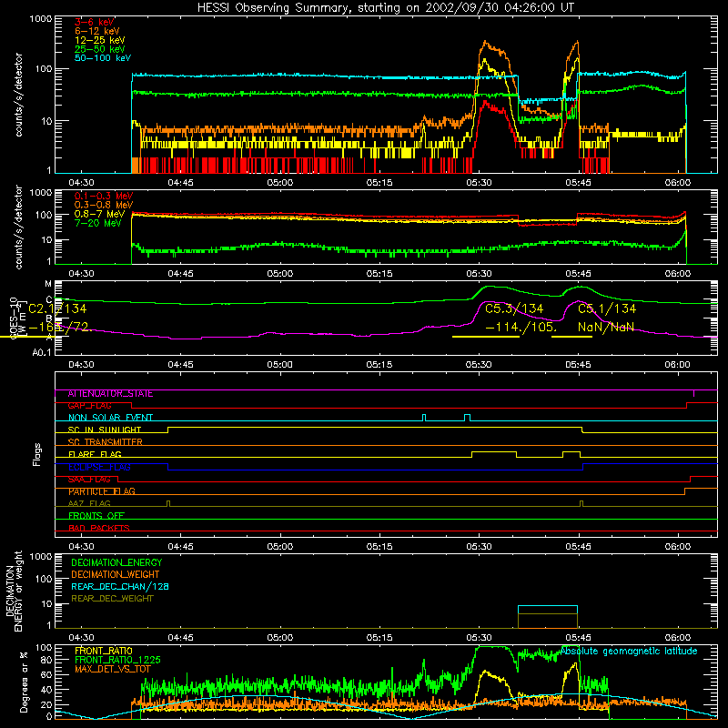The image size is (728, 728).
Task: Select the C5.3/134 flare annotation
Action: click(x=514, y=308)
